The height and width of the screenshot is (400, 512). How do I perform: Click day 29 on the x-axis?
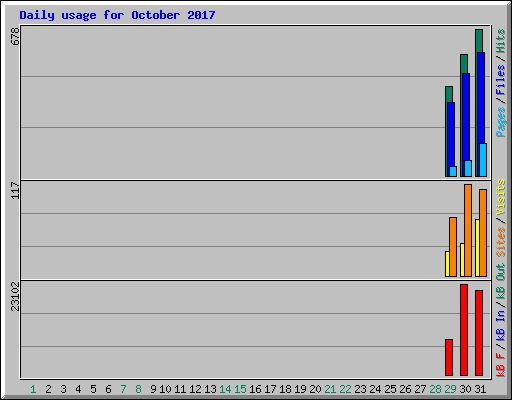tap(450, 389)
